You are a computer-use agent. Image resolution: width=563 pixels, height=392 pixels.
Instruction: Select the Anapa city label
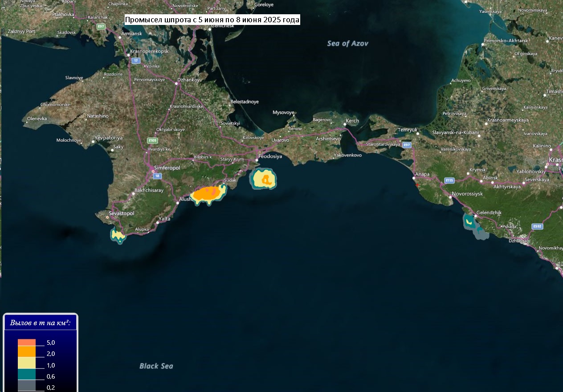coord(422,174)
